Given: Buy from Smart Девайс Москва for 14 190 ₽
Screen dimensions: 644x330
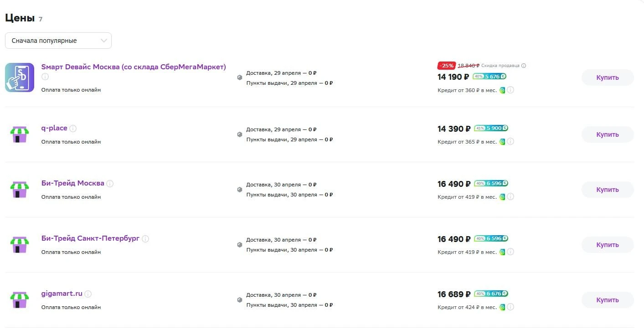Looking at the screenshot, I should (x=608, y=77).
